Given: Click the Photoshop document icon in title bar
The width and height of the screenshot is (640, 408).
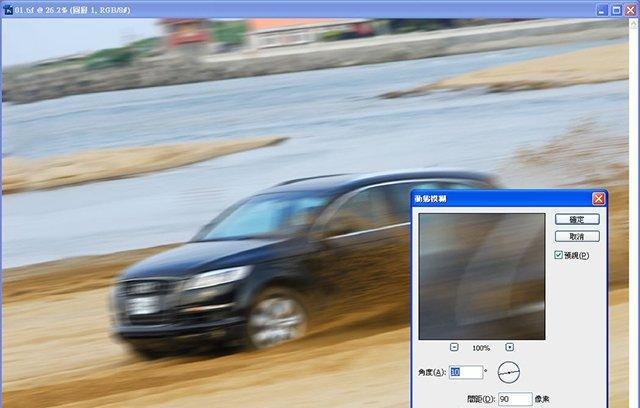Looking at the screenshot, I should pos(7,10).
